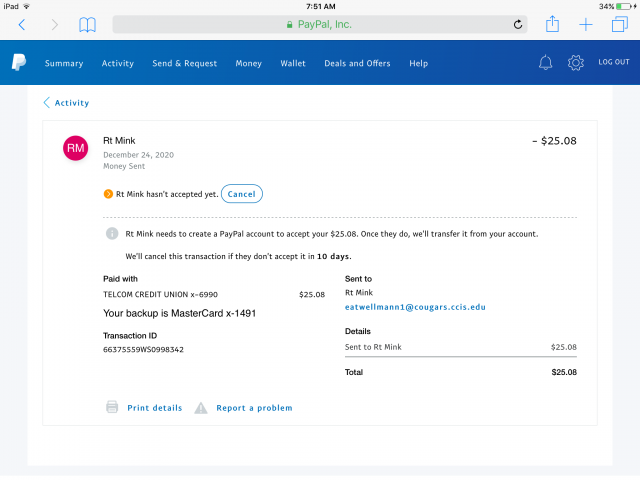The height and width of the screenshot is (480, 640).
Task: Click "Rt Mink hasn't accepted yet." text
Action: [167, 194]
